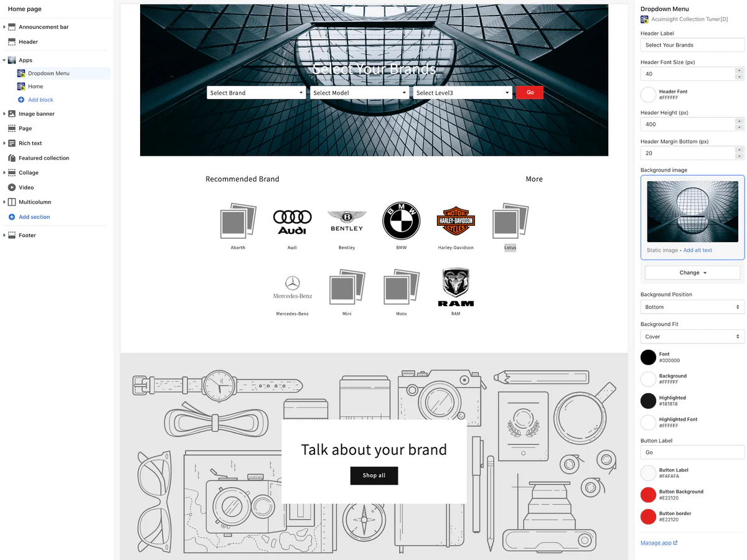Collapse the Apps section tree
The height and width of the screenshot is (560, 747).
click(4, 60)
